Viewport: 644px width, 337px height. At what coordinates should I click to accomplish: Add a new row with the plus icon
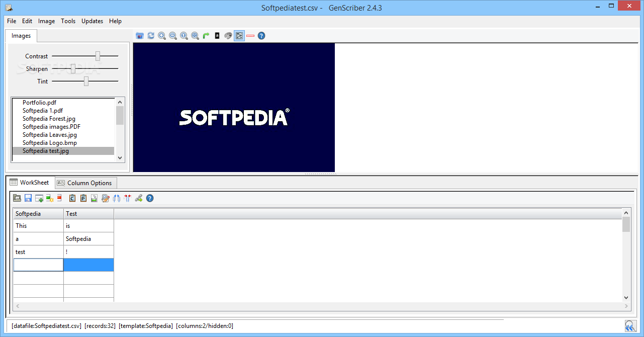click(x=39, y=198)
